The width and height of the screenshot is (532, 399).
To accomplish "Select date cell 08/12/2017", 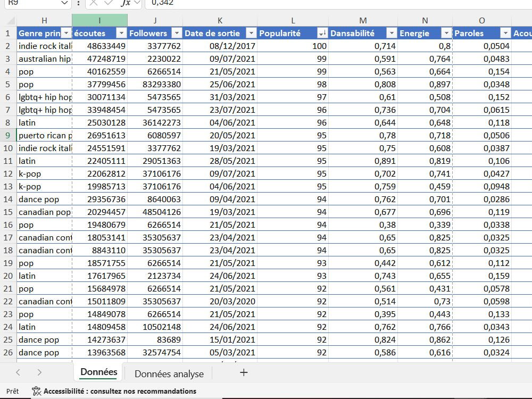I will (220, 46).
